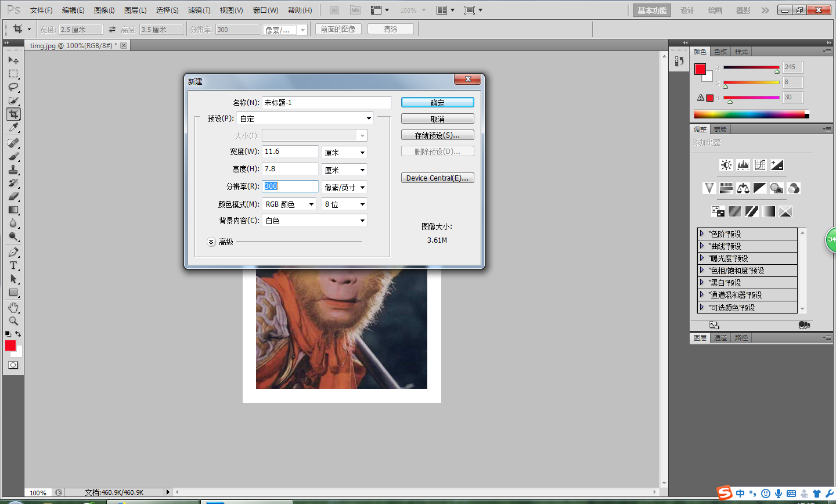Select the Lasso tool
The height and width of the screenshot is (504, 836).
(13, 87)
